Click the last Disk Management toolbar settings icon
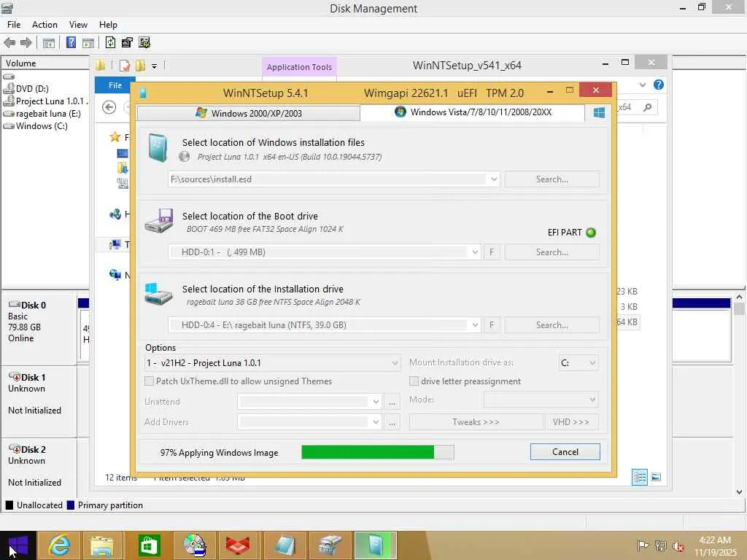This screenshot has height=560, width=747. (144, 42)
